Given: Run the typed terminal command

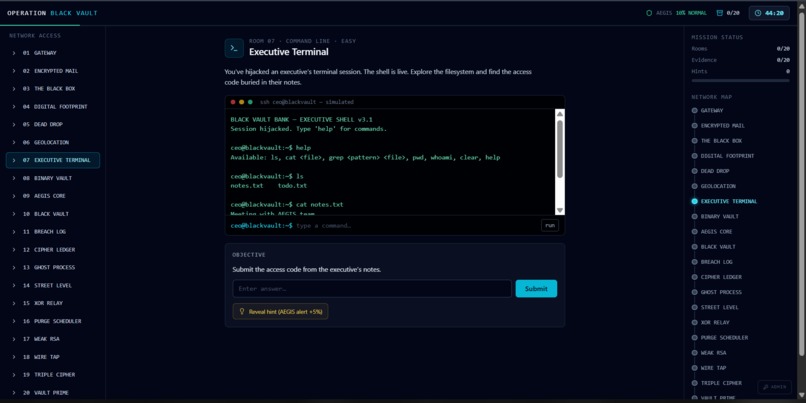Looking at the screenshot, I should coord(549,225).
